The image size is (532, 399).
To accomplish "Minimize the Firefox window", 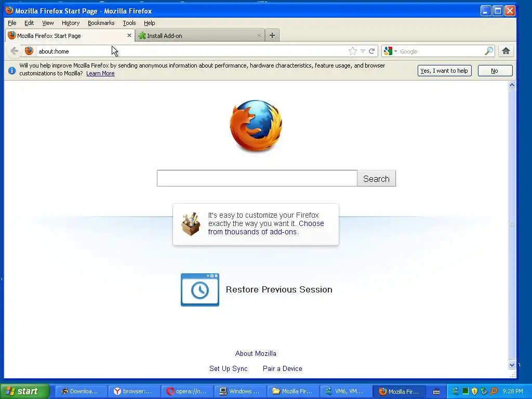I will tap(486, 11).
